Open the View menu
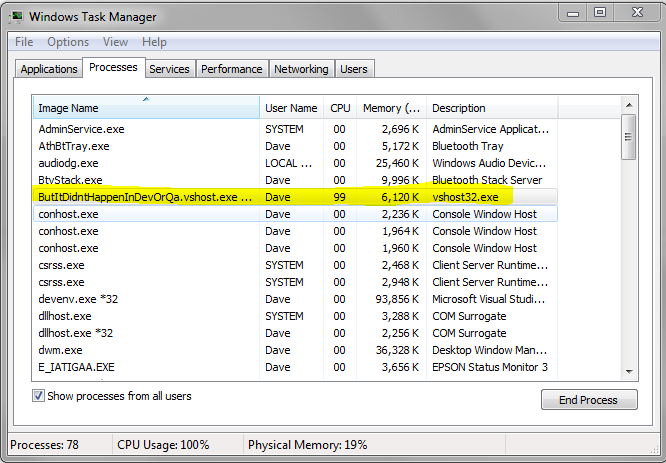This screenshot has width=666, height=463. 115,42
